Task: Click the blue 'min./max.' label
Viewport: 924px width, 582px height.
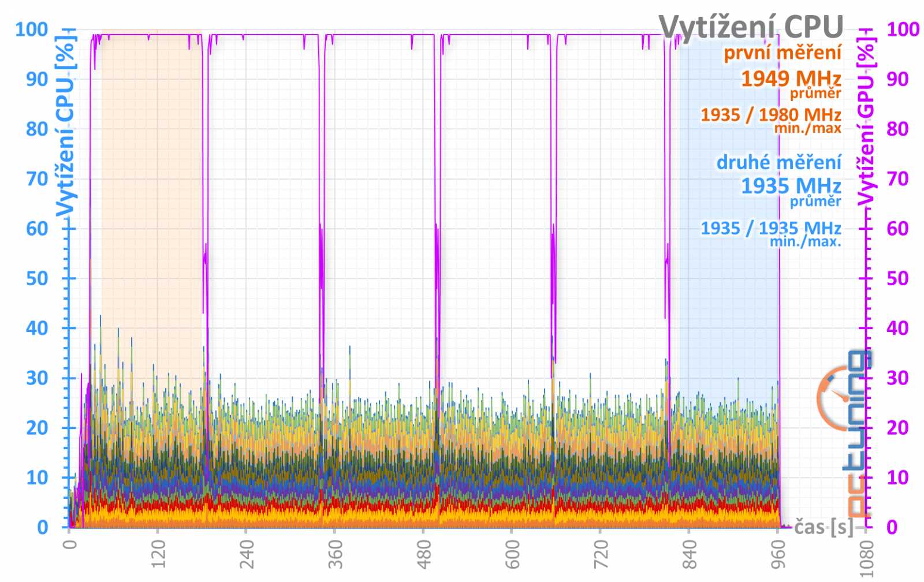Action: pyautogui.click(x=805, y=241)
